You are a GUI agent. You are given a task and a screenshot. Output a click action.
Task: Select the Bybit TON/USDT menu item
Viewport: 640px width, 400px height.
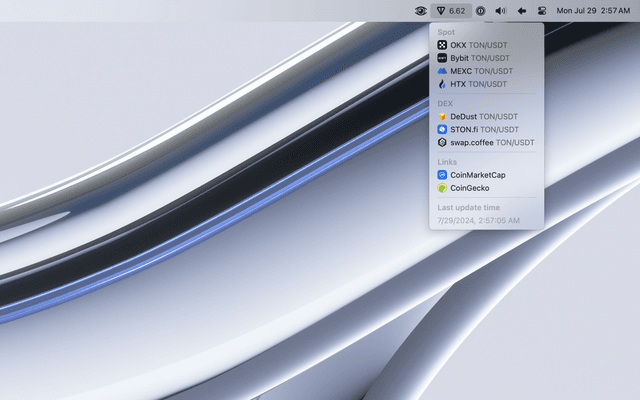[482, 58]
